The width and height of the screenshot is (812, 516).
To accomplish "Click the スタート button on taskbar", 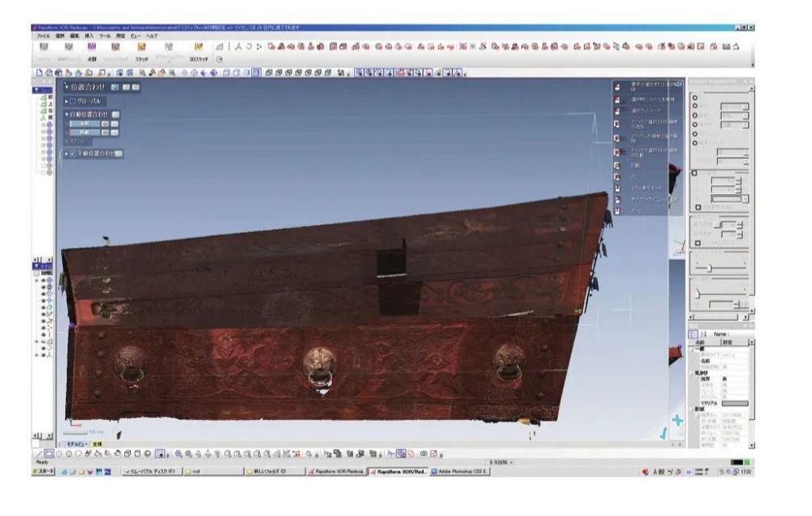I will tap(44, 471).
